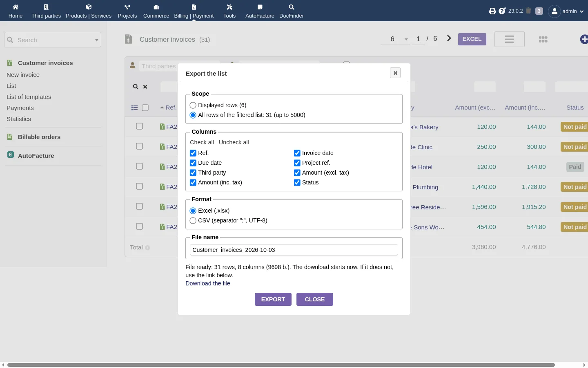This screenshot has height=368, width=588.
Task: Open column selector list icon
Action: (134, 108)
